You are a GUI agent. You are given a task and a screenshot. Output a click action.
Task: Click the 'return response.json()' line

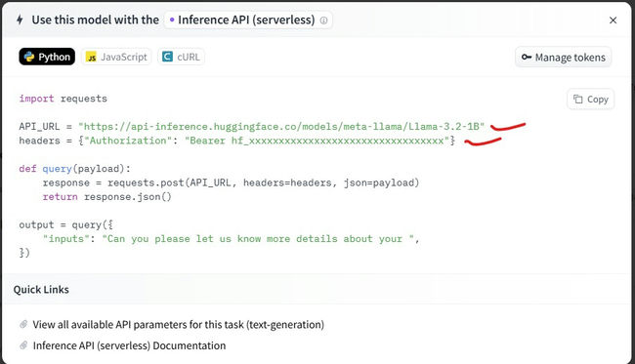point(107,197)
